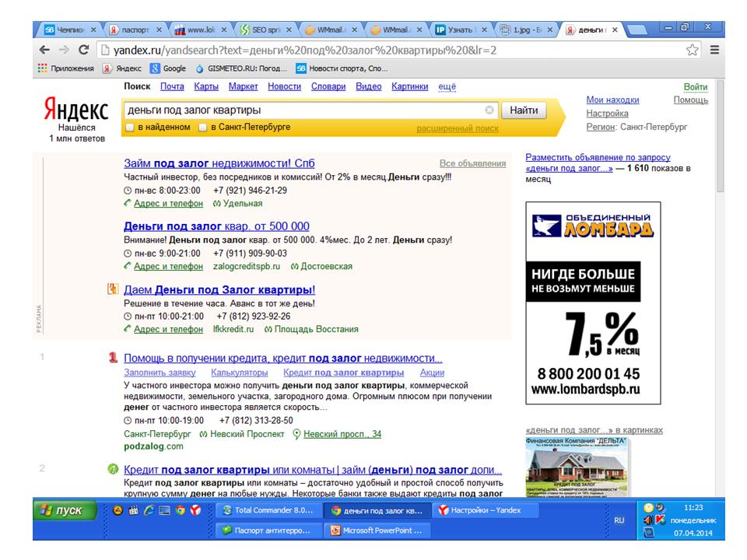
Task: Close the active деньги tab
Action: pos(615,30)
